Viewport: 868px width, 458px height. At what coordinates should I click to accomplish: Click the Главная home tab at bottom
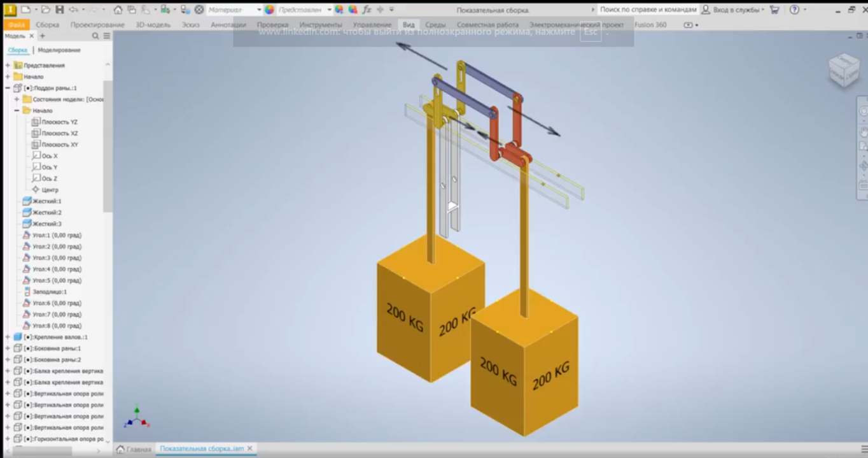tap(134, 449)
